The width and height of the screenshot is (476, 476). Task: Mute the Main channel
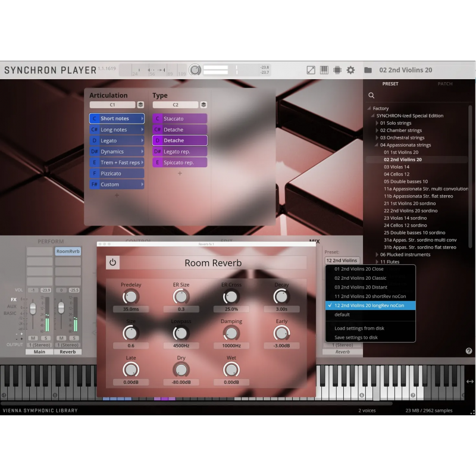click(33, 337)
